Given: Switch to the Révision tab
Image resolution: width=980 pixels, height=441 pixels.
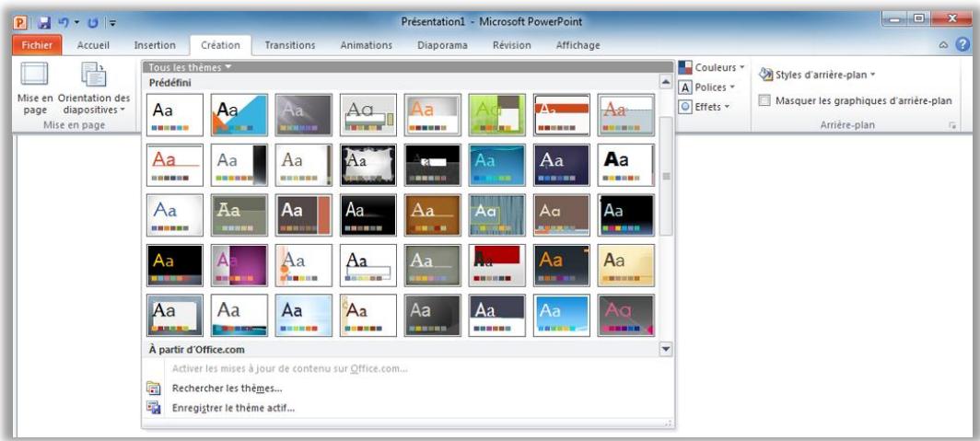Looking at the screenshot, I should pyautogui.click(x=512, y=45).
